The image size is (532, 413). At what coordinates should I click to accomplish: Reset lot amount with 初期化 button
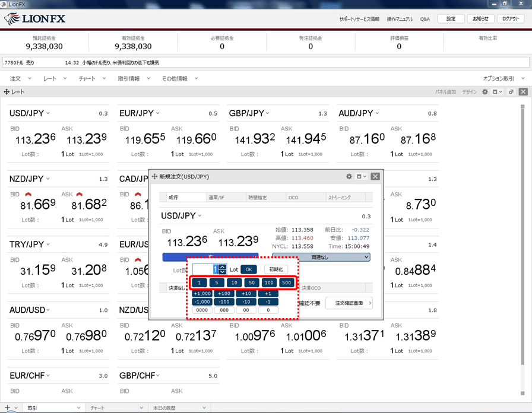276,269
